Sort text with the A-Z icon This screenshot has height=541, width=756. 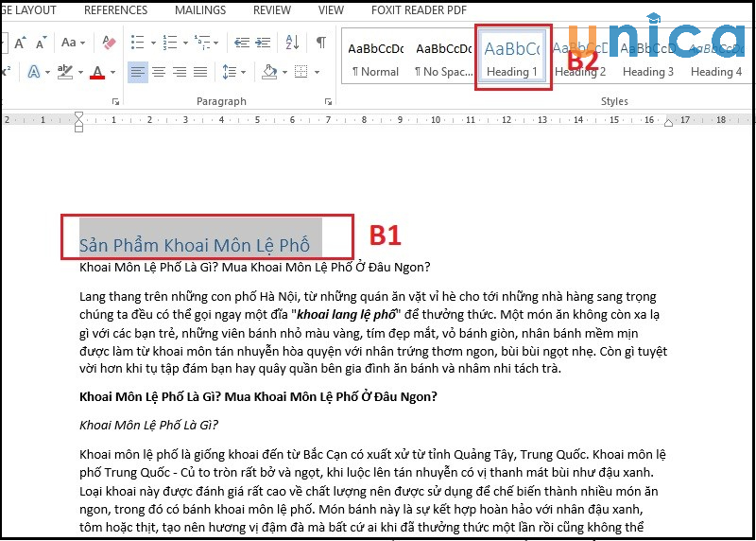click(292, 43)
